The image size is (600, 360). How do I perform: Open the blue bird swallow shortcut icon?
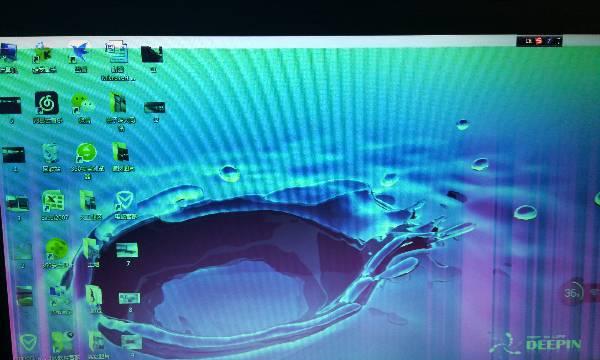pyautogui.click(x=80, y=53)
